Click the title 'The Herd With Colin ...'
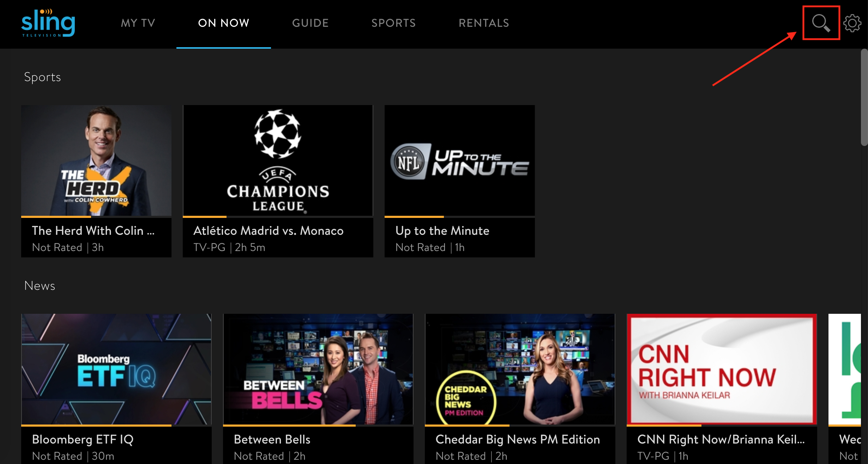Viewport: 868px width, 464px height. click(x=94, y=231)
